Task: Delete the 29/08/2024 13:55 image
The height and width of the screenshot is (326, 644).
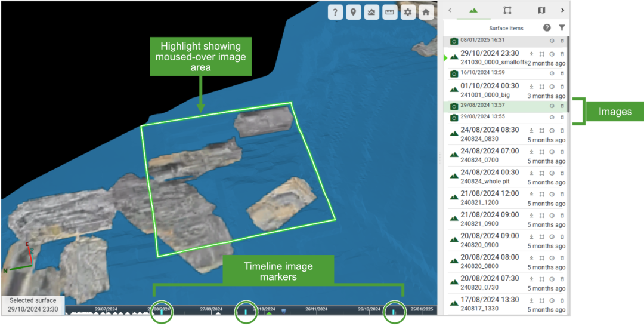Action: (x=562, y=118)
